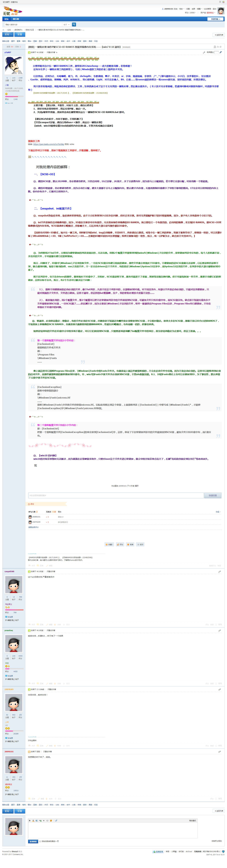Screen dimensions: 227x868
Task: Click the 快速回复 button
Action: [x=213, y=495]
